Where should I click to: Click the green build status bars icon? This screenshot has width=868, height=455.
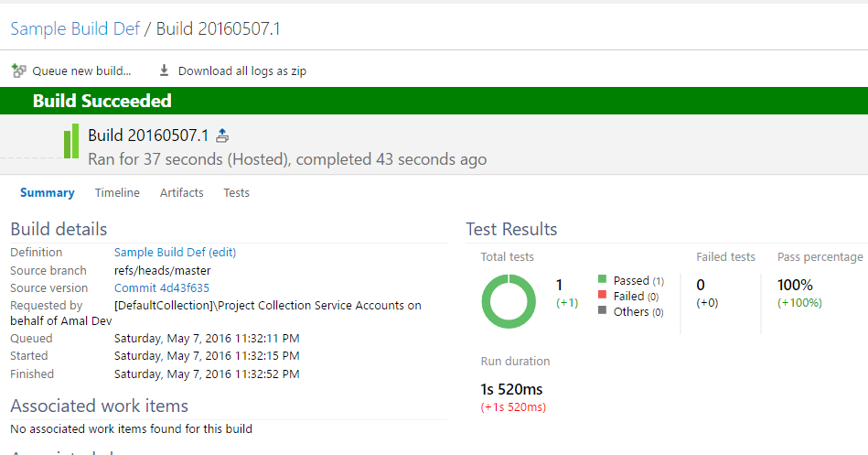70,141
